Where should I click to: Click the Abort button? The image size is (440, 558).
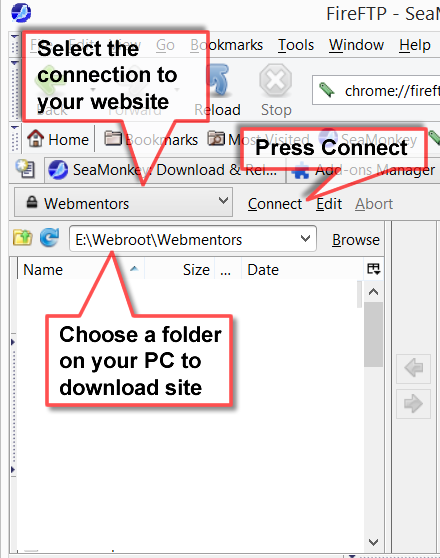click(x=374, y=204)
